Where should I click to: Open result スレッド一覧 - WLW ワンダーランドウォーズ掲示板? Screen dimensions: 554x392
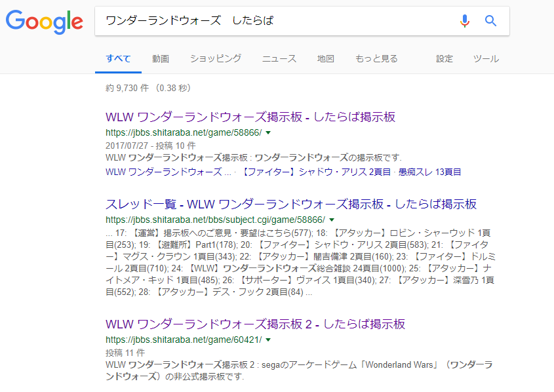[x=291, y=204]
